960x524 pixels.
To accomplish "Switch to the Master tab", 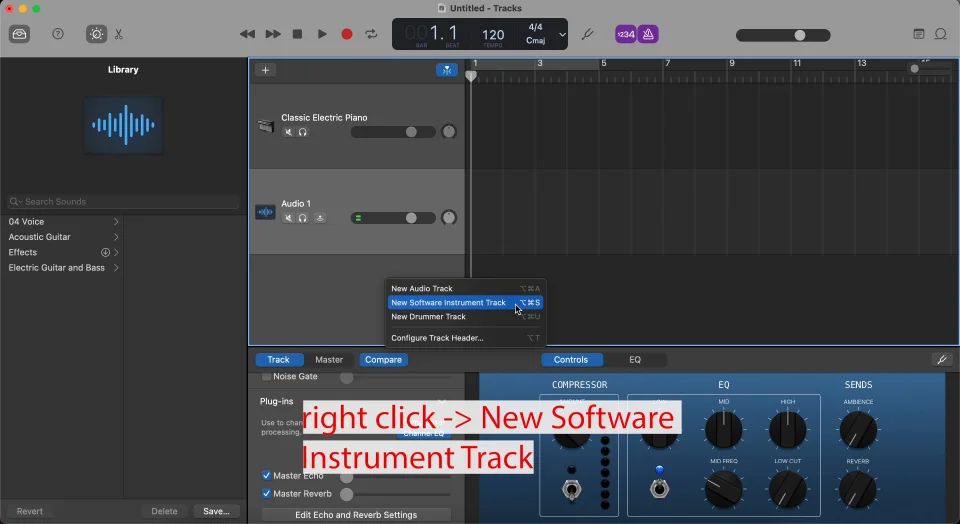I will 329,360.
